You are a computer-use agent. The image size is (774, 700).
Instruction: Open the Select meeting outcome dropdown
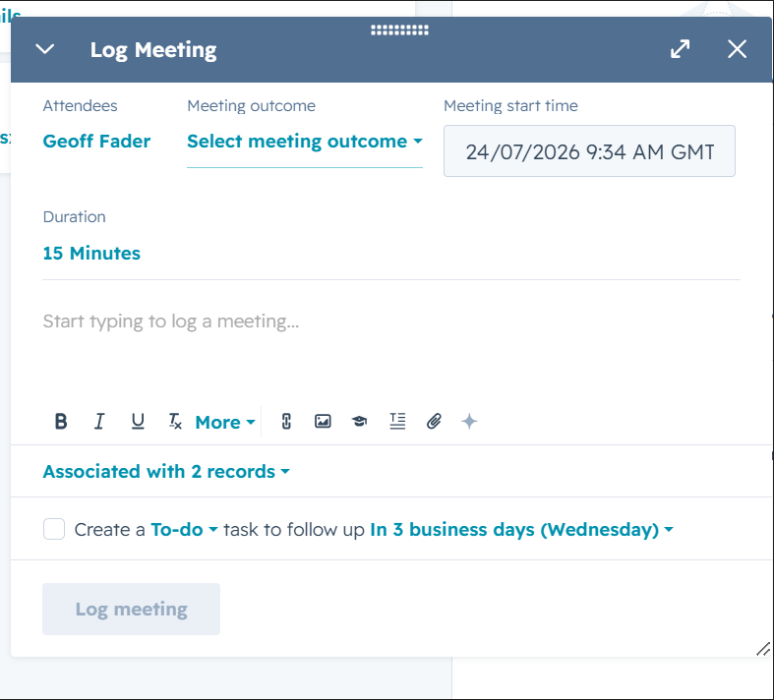click(x=305, y=142)
